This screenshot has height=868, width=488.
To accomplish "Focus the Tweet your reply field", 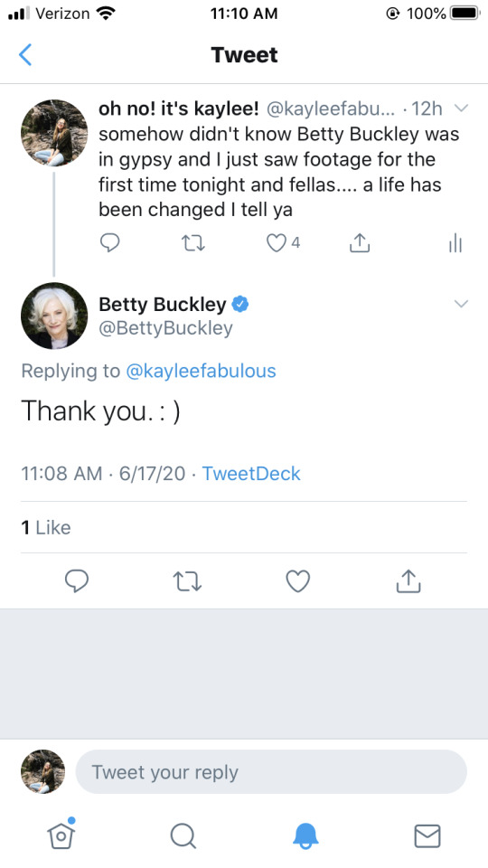I will 271,771.
